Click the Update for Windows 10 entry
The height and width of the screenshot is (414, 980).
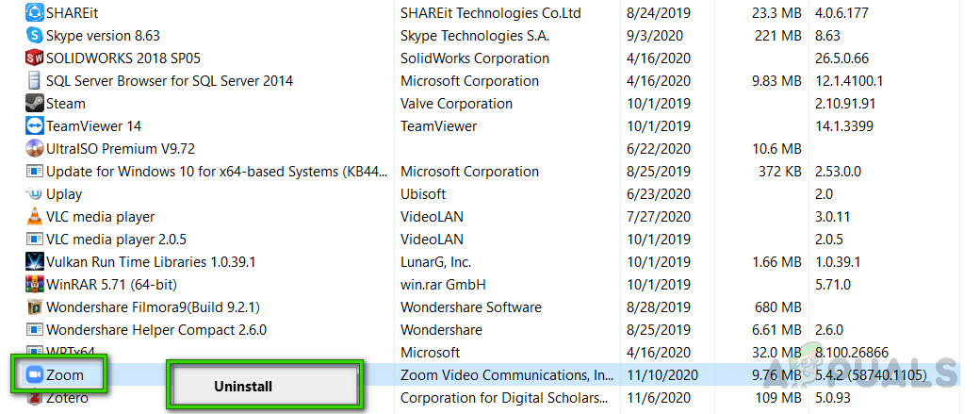[x=204, y=172]
